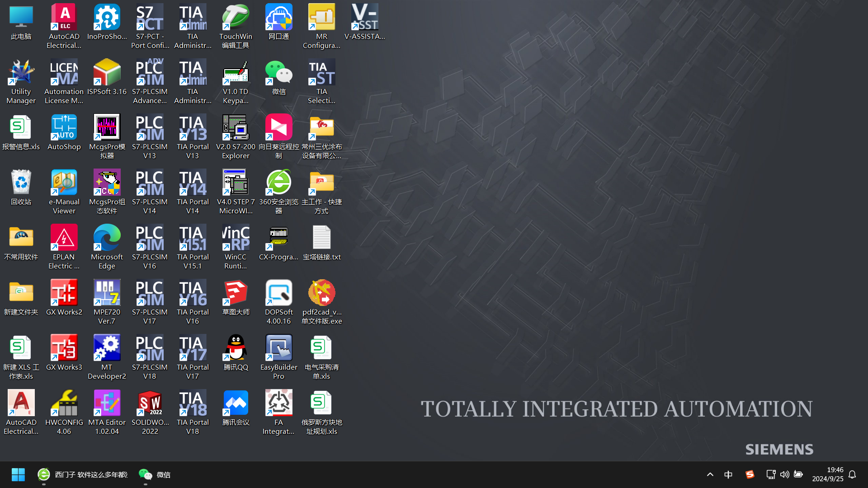The image size is (868, 488).
Task: Open the Windows Start menu
Action: coord(18,474)
